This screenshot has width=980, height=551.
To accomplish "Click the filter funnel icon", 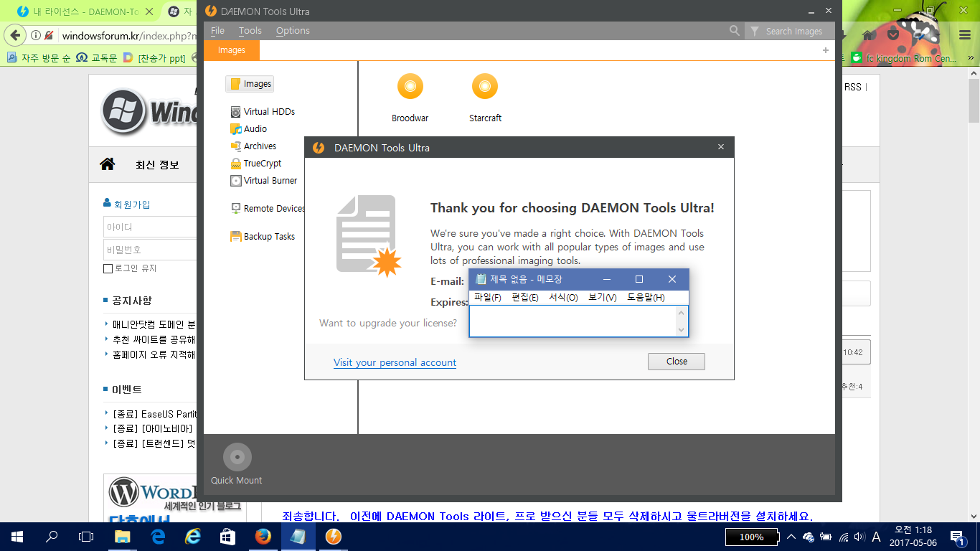I will pyautogui.click(x=755, y=31).
